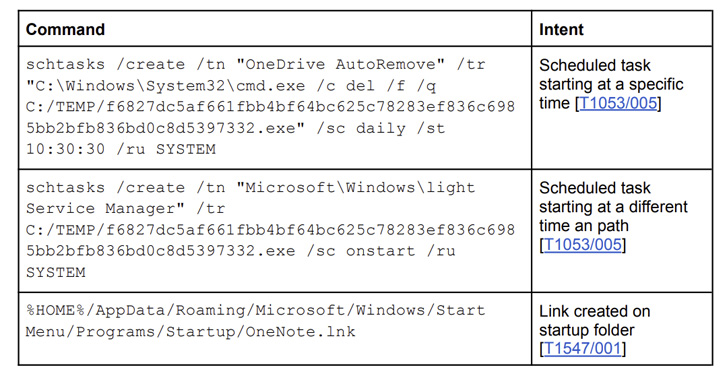This screenshot has width=728, height=376.
Task: Click the Command column header
Action: (65, 29)
